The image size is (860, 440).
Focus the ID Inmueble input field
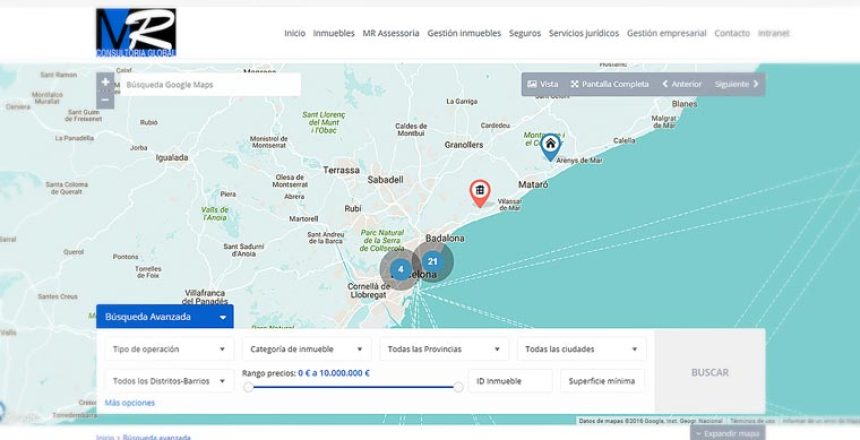click(511, 381)
